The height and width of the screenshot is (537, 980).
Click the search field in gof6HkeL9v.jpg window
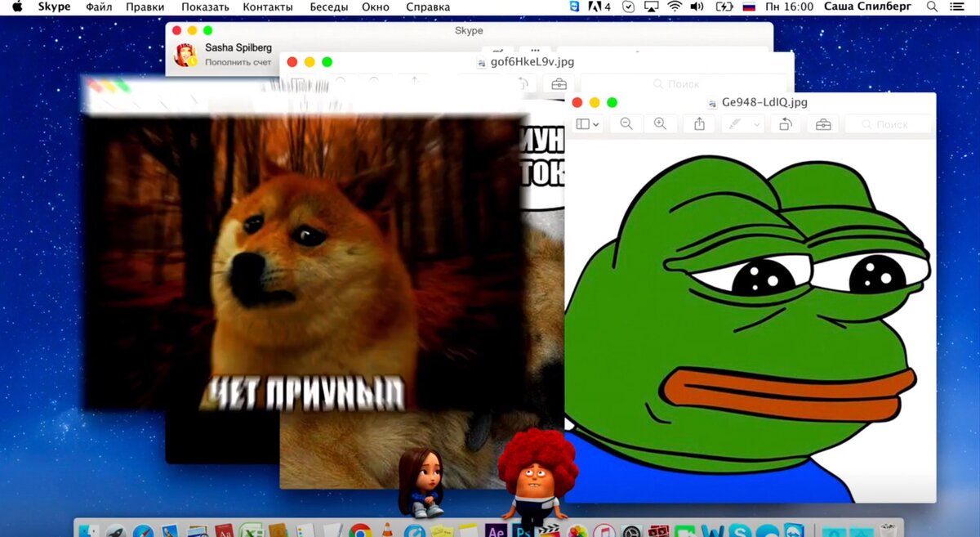(x=682, y=83)
